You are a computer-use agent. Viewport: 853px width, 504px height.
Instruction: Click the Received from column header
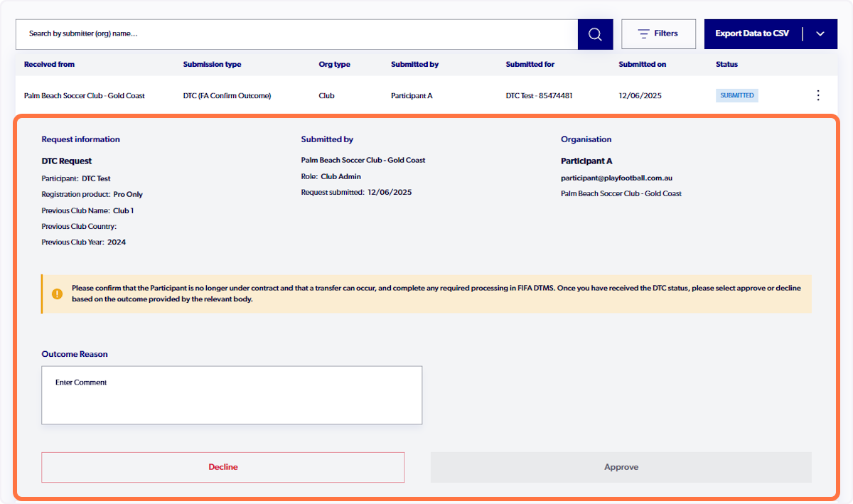[49, 64]
